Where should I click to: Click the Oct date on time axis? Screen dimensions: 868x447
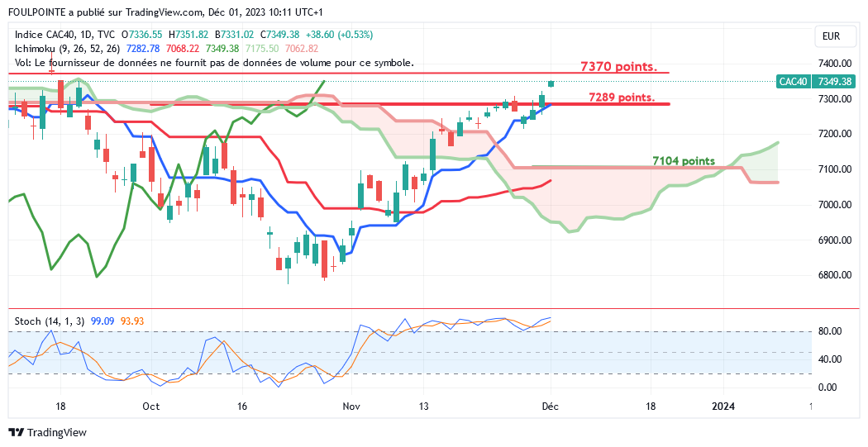150,407
